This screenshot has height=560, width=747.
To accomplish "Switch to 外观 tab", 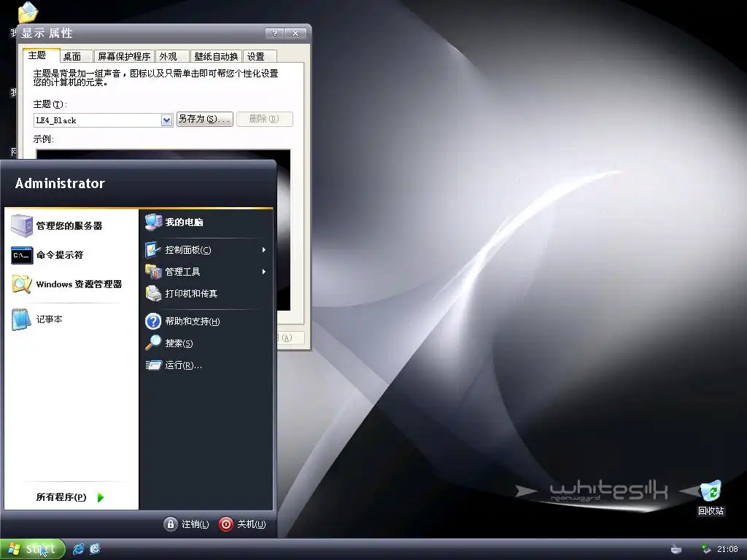I will 172,56.
